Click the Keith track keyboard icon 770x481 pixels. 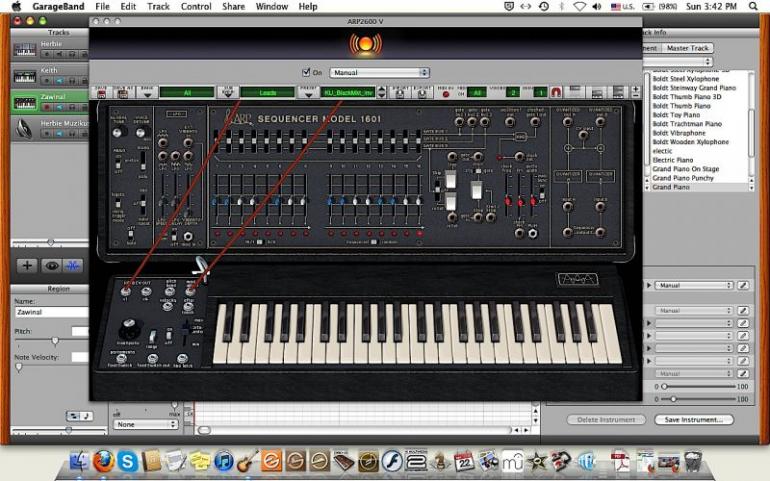(25, 77)
